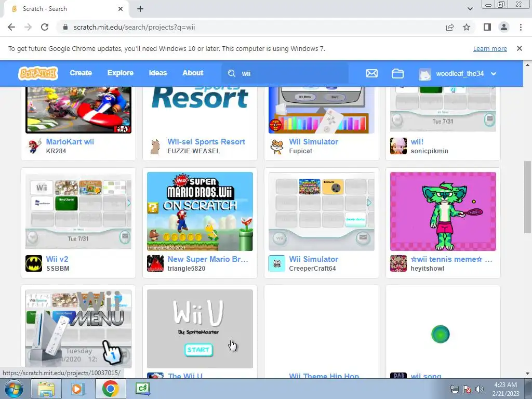532x399 pixels.
Task: Dismiss the Chrome update notification bar
Action: [x=520, y=48]
